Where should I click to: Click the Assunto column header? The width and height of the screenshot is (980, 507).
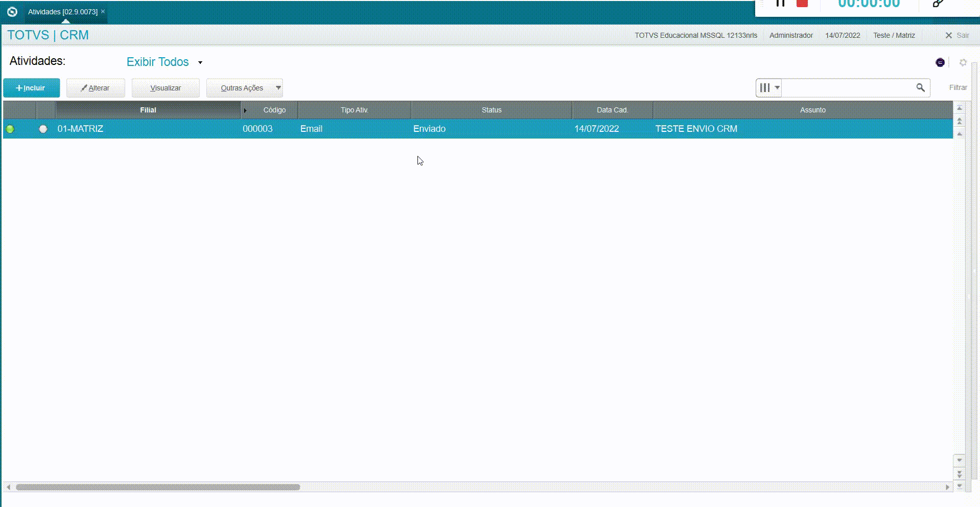812,110
